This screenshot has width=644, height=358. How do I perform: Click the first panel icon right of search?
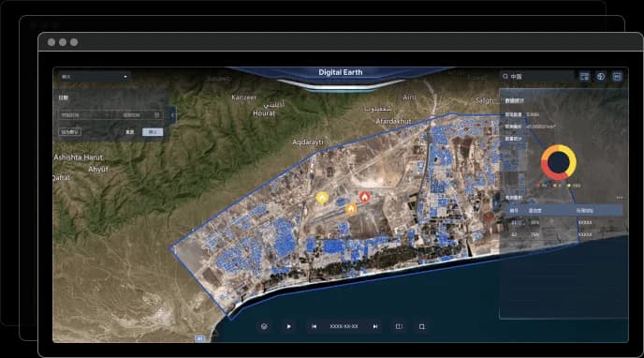pyautogui.click(x=584, y=77)
